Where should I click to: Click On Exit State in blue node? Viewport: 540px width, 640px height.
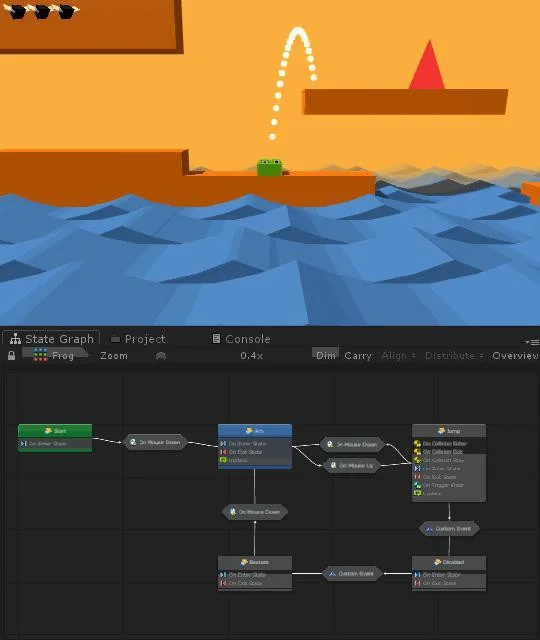[245, 452]
